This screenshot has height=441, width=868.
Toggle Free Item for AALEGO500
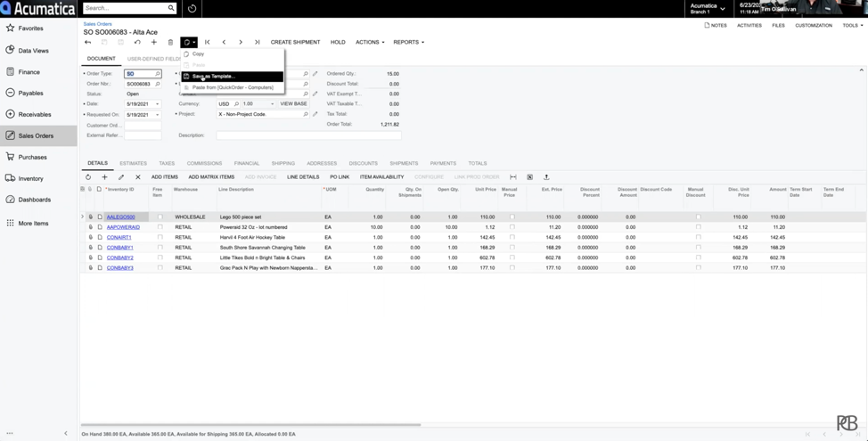(x=160, y=216)
